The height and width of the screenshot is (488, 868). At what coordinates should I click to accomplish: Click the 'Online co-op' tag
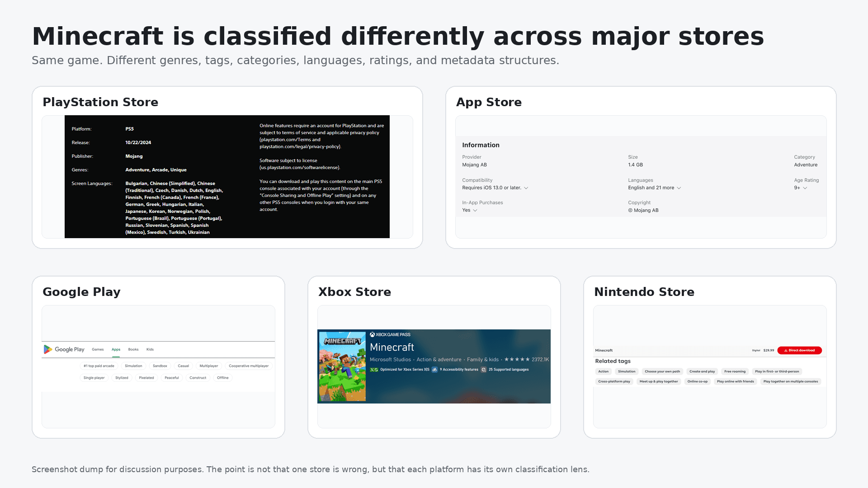coord(698,381)
